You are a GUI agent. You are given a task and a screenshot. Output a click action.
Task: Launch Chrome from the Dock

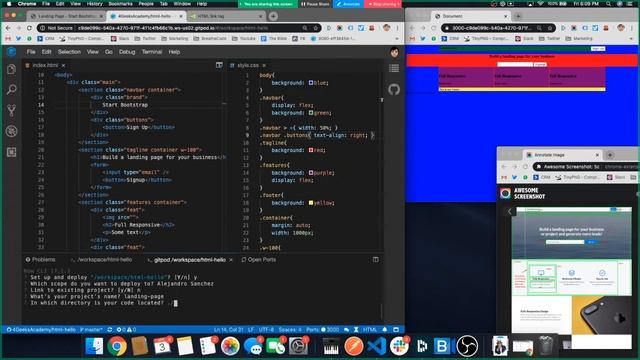[x=117, y=346]
